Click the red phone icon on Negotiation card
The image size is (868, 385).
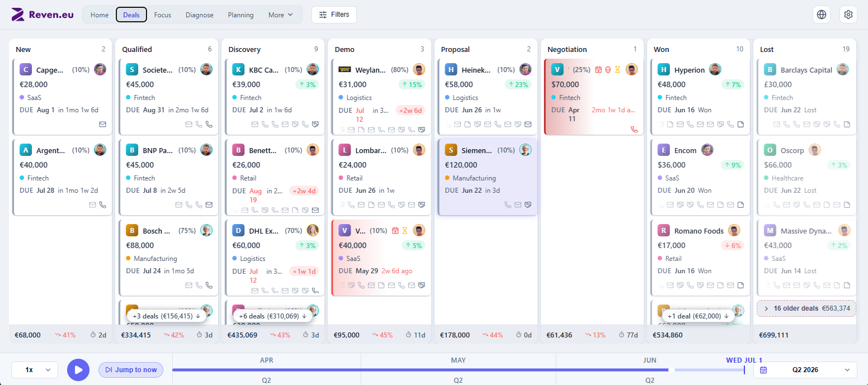click(x=634, y=129)
